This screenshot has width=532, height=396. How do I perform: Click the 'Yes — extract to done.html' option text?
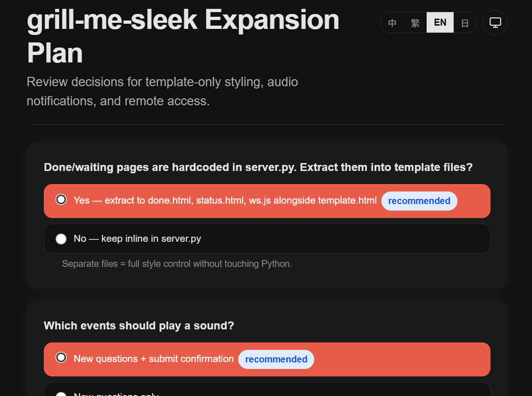tap(225, 200)
